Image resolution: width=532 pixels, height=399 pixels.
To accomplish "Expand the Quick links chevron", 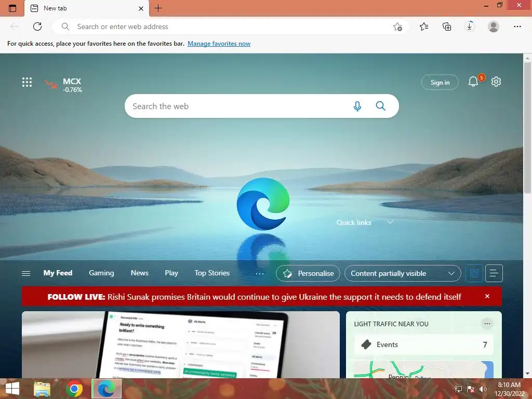I will [390, 222].
